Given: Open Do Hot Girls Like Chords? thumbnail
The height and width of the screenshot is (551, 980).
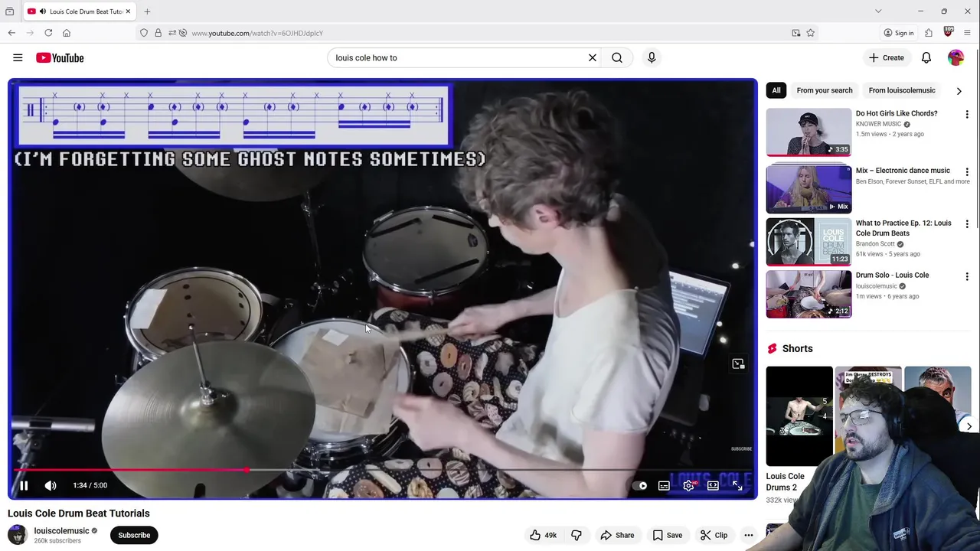Looking at the screenshot, I should tap(808, 132).
